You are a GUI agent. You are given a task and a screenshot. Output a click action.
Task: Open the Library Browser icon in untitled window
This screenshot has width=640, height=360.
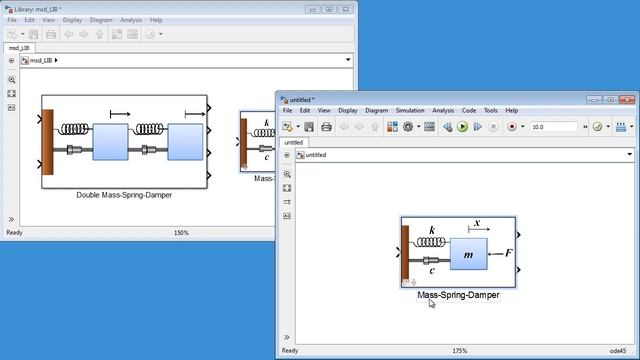tap(392, 127)
